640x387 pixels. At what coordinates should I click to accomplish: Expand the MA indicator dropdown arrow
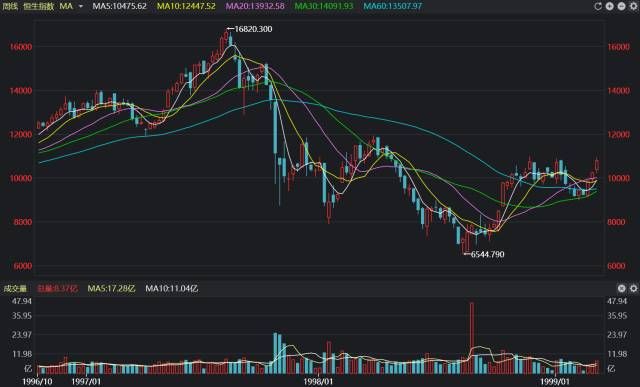pos(81,7)
